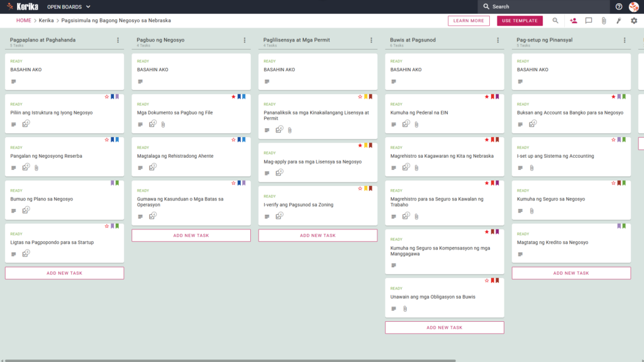Screen dimensions: 644x362
Task: Click attachment icon on Mga Dokumento sa Pagbuo ng File
Action: tap(163, 124)
